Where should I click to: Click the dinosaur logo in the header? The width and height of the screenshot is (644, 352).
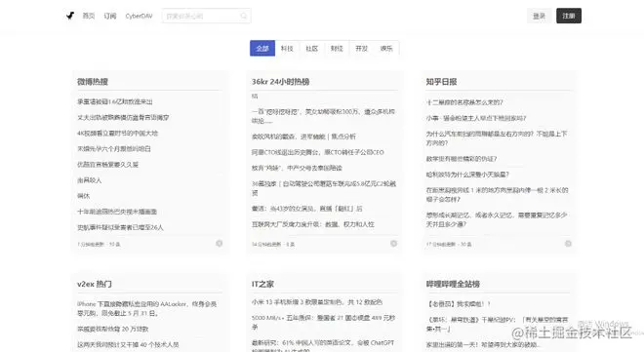coord(70,16)
